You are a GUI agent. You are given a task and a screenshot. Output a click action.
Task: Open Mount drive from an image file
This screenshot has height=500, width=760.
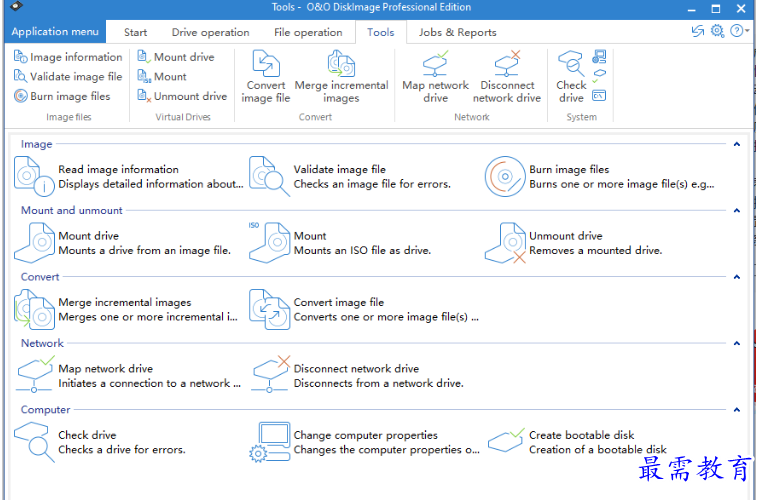click(123, 243)
